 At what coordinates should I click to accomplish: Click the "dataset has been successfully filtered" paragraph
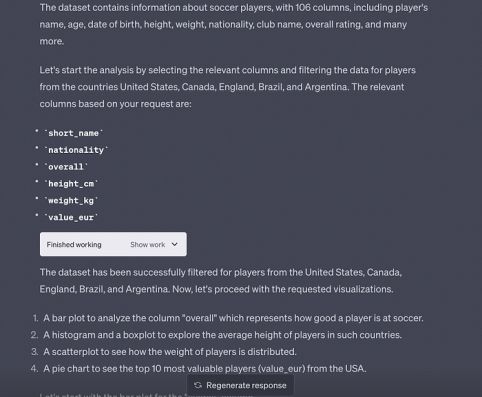pyautogui.click(x=221, y=281)
